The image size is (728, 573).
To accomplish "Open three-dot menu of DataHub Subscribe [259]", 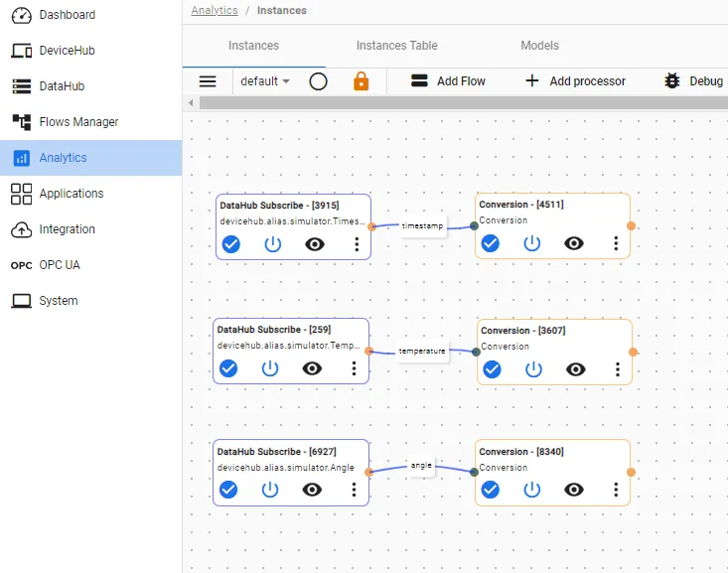I will 354,368.
